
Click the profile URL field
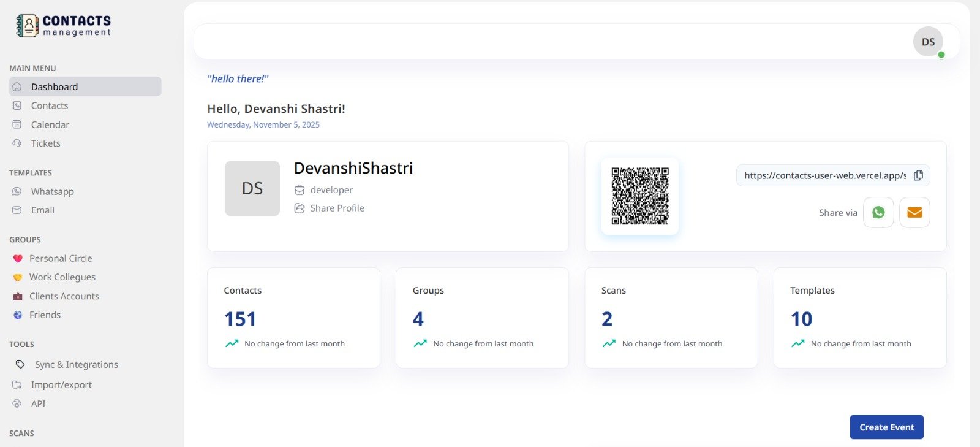pos(824,175)
